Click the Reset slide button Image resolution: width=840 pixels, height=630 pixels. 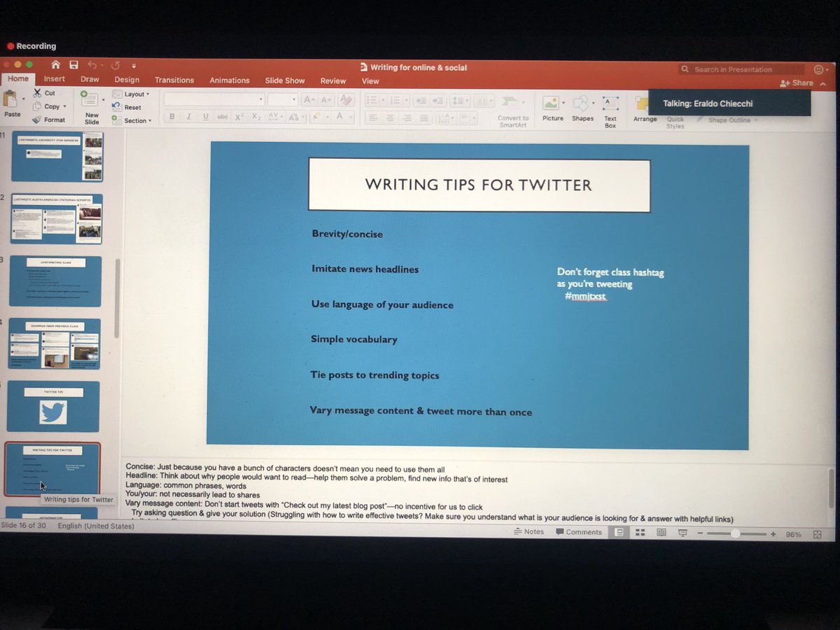[x=127, y=107]
